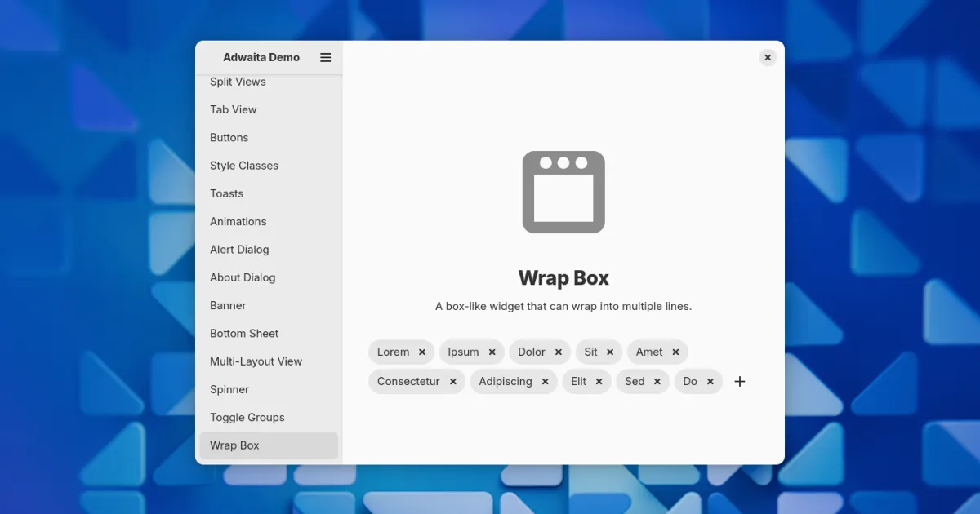Open the hamburger main menu
Screen dimensions: 980x514
325,58
